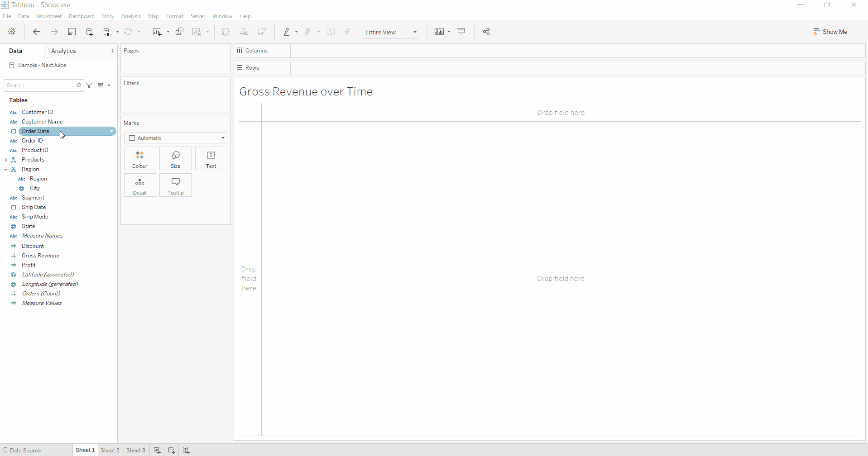
Task: Open the Detail marks card
Action: [x=140, y=185]
